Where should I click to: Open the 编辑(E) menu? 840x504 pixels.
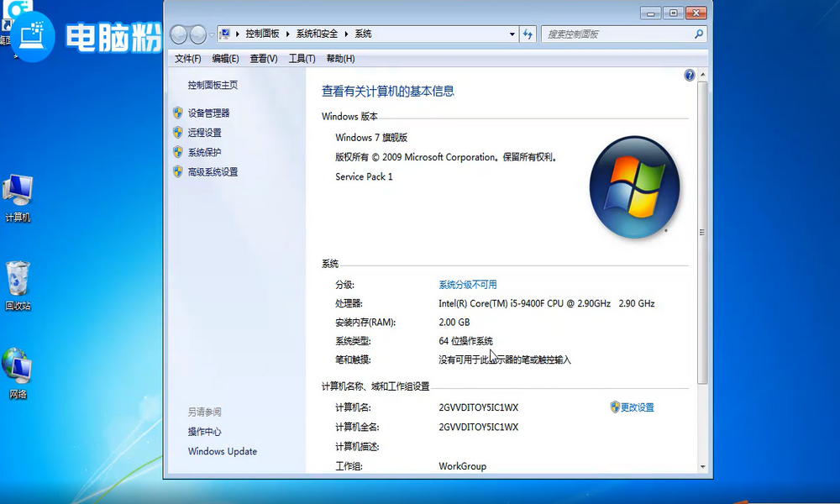225,59
